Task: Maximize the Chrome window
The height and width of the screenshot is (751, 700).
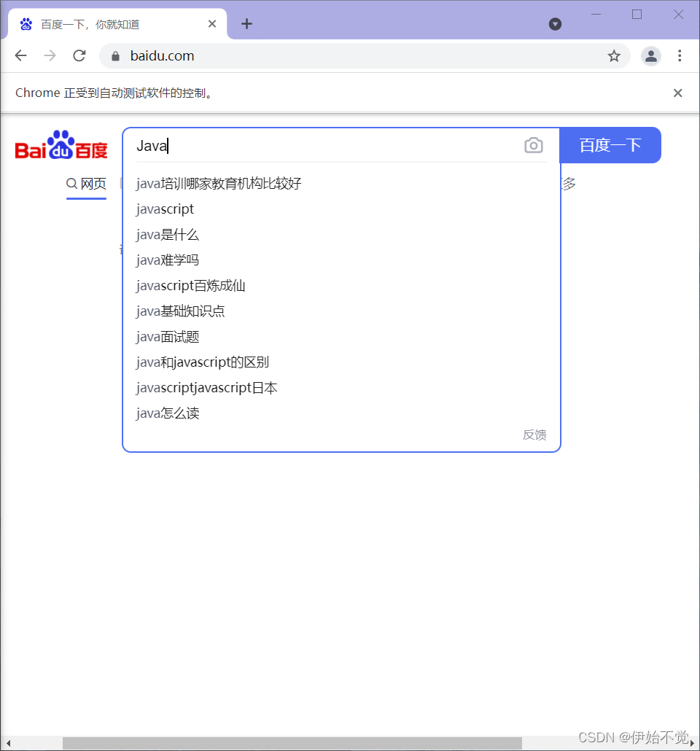Action: pyautogui.click(x=637, y=15)
